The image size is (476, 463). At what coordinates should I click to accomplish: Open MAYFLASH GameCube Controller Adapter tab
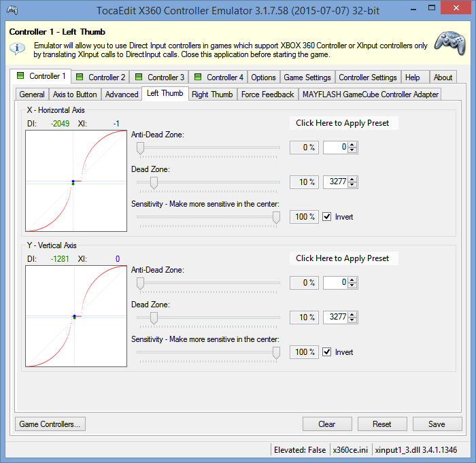[x=371, y=95]
